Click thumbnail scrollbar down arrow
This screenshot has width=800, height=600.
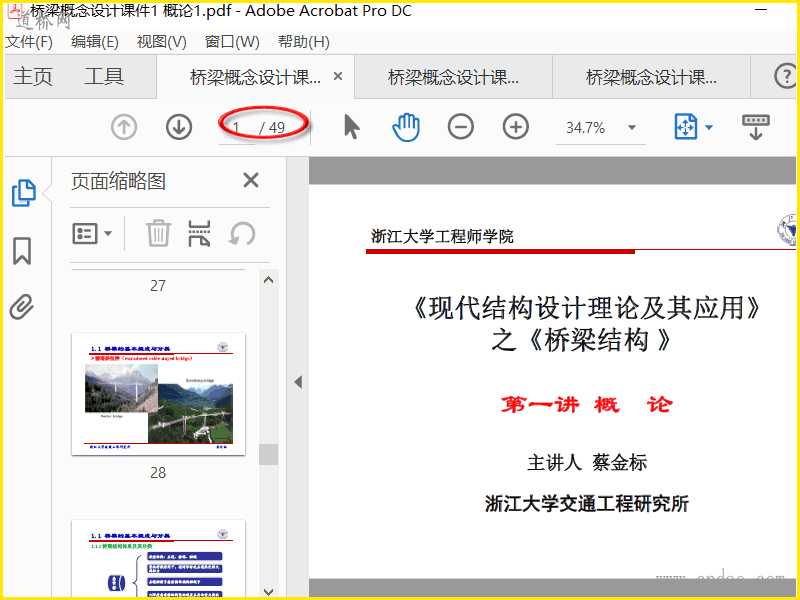click(x=268, y=591)
